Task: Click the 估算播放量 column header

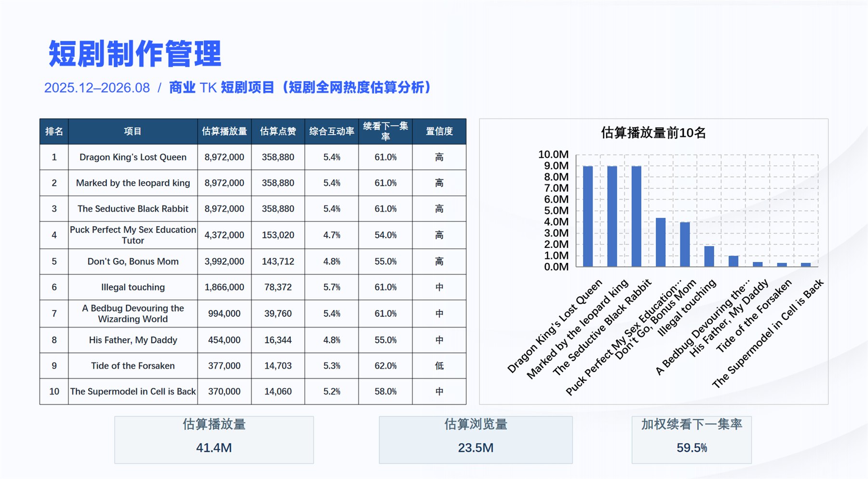Action: 224,131
